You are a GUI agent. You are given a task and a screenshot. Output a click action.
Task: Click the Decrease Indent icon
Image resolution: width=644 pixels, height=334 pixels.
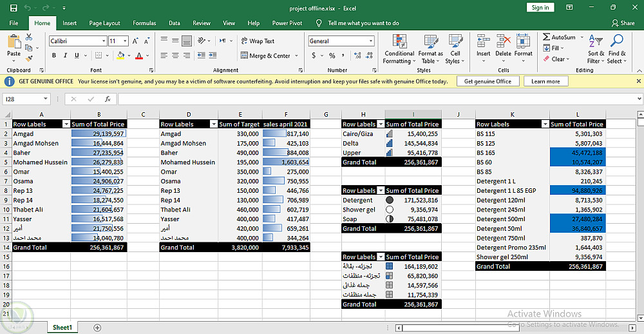point(201,55)
